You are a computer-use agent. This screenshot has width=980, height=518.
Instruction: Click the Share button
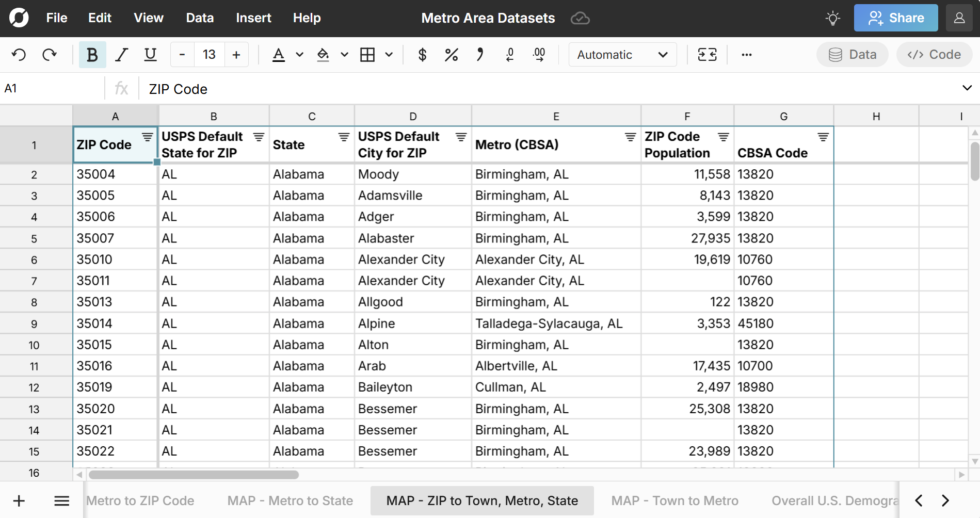(896, 18)
